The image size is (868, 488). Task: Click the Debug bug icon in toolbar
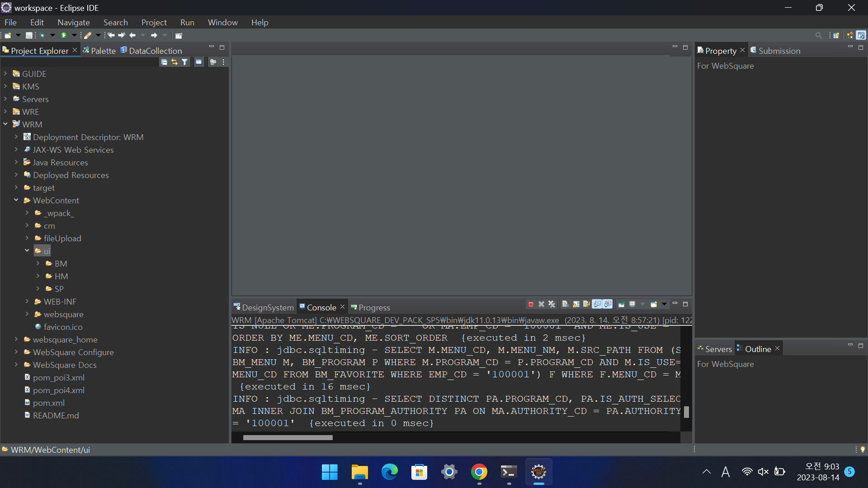(42, 35)
